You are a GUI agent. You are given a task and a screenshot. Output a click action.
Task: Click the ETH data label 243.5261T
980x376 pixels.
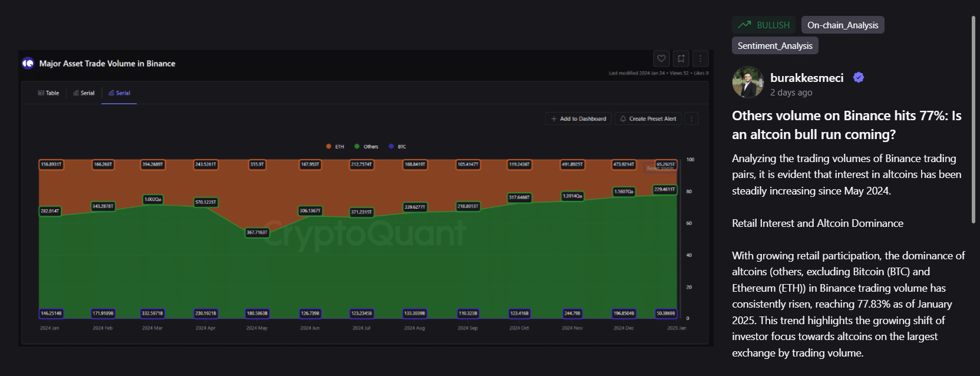tap(206, 164)
